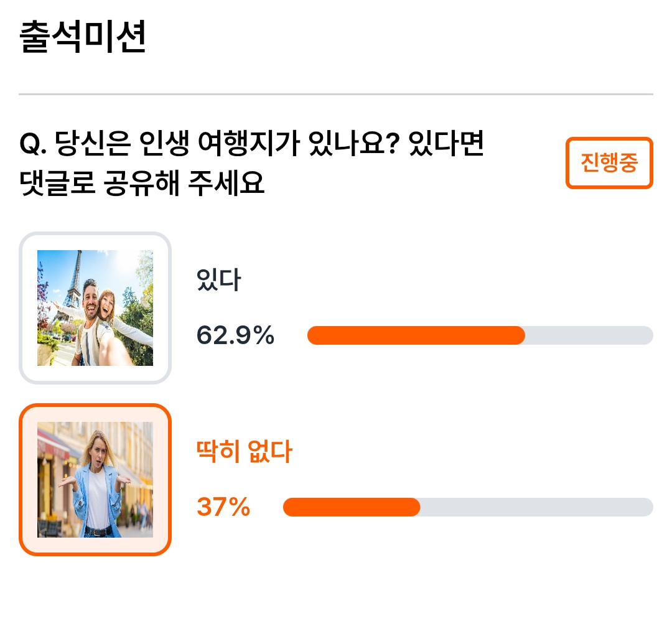Click the 62.9% vote percentage
This screenshot has width=672, height=626.
point(235,335)
